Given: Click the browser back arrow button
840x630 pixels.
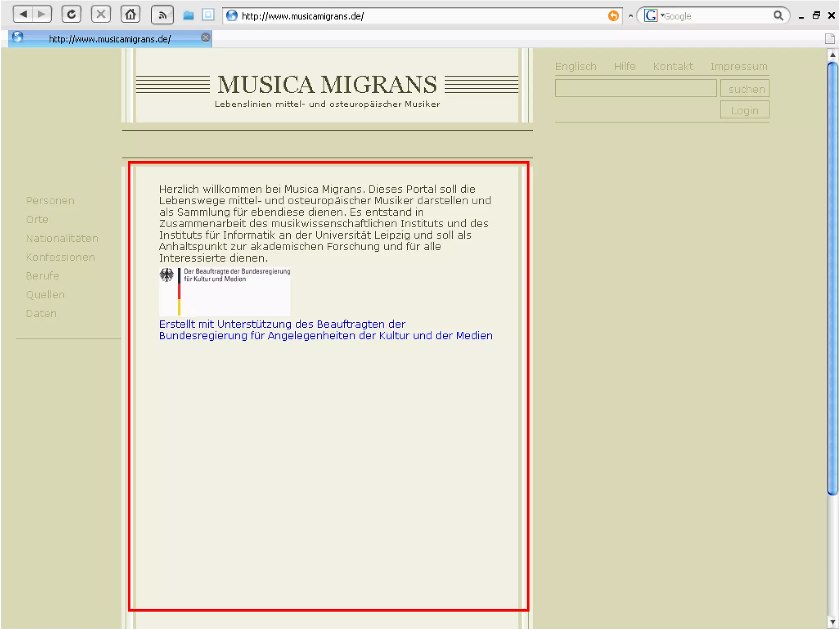Looking at the screenshot, I should coord(23,15).
